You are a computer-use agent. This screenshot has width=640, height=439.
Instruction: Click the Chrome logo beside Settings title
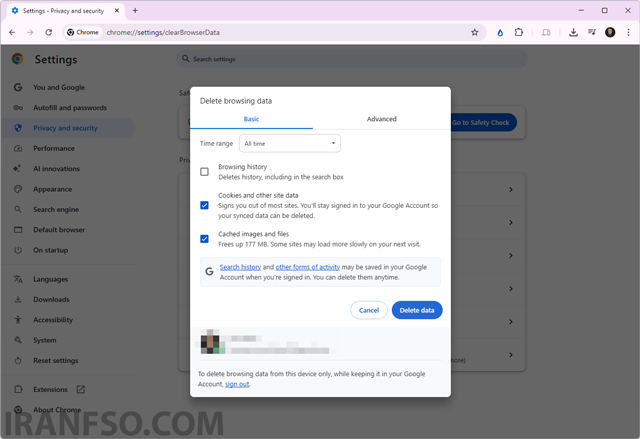click(18, 59)
